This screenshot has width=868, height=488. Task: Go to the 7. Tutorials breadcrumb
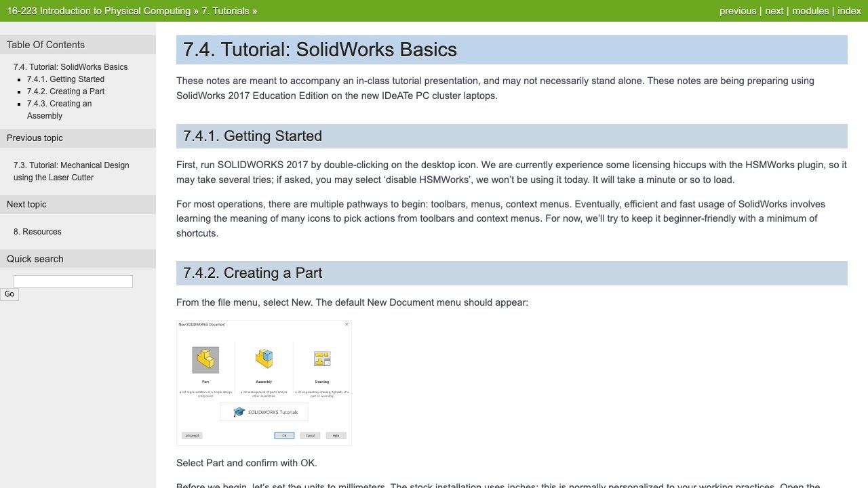coord(225,11)
